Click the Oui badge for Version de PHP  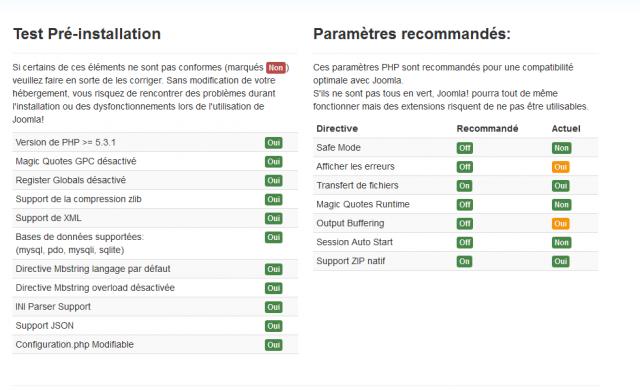pyautogui.click(x=273, y=143)
